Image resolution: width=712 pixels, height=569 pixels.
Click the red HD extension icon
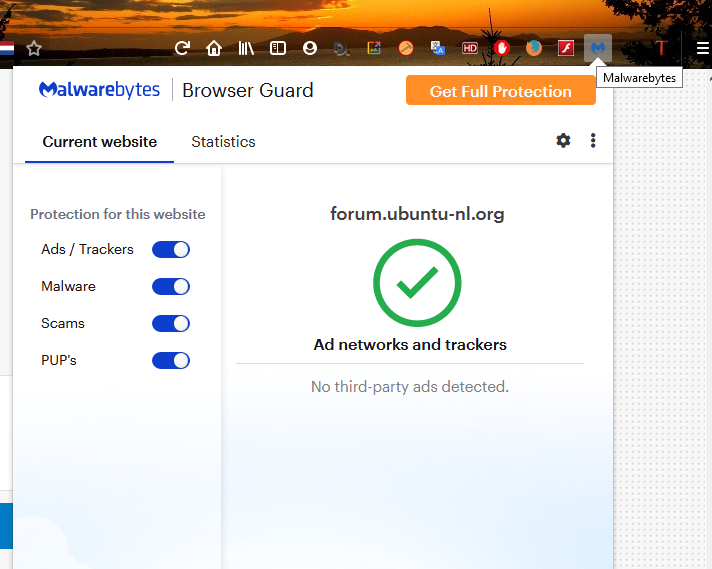point(470,48)
